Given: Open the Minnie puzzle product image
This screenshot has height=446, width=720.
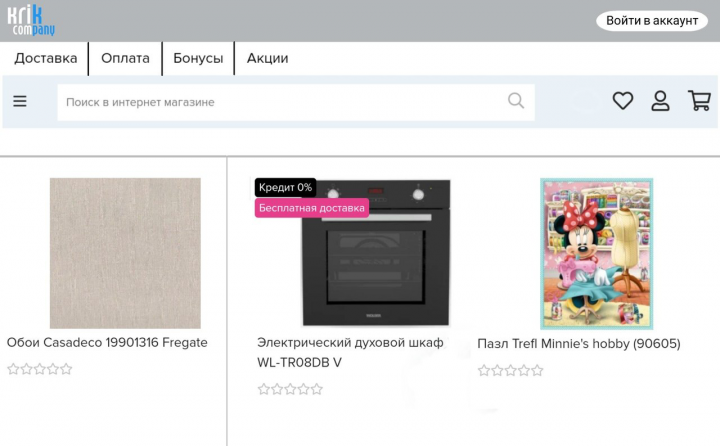Looking at the screenshot, I should tap(596, 254).
